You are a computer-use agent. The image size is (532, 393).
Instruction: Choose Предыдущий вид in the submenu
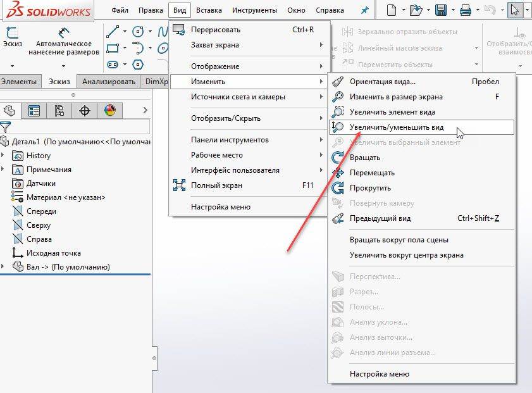[422, 218]
